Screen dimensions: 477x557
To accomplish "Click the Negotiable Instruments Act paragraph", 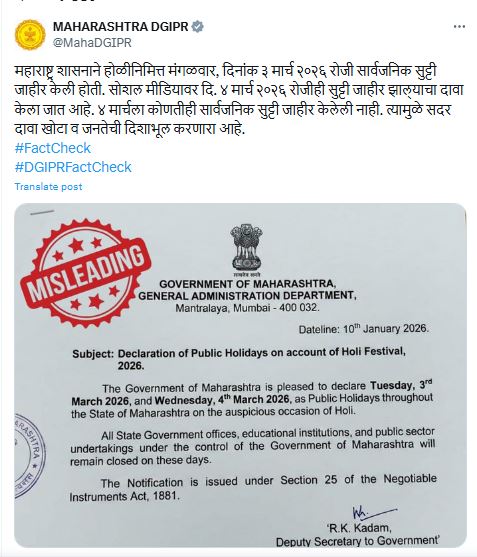I will coord(253,488).
